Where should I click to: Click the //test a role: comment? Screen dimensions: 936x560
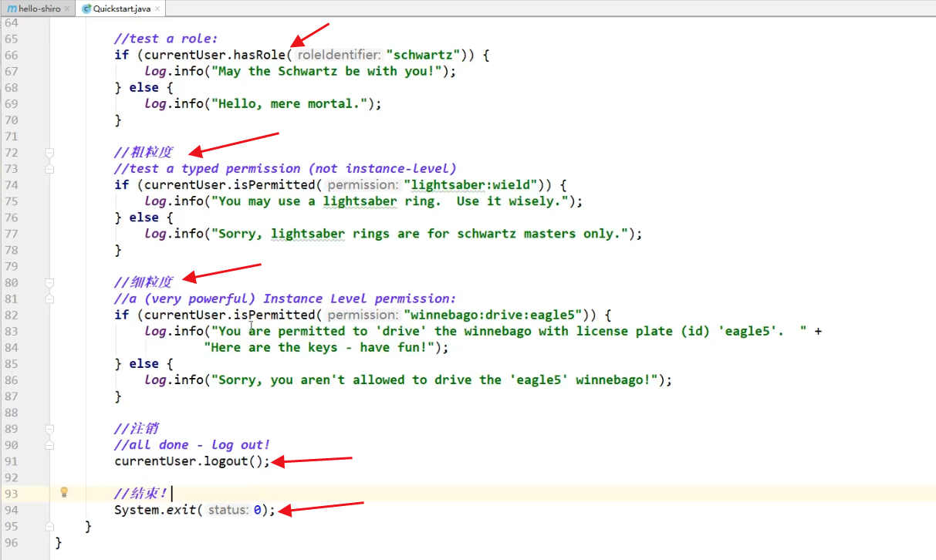[166, 39]
